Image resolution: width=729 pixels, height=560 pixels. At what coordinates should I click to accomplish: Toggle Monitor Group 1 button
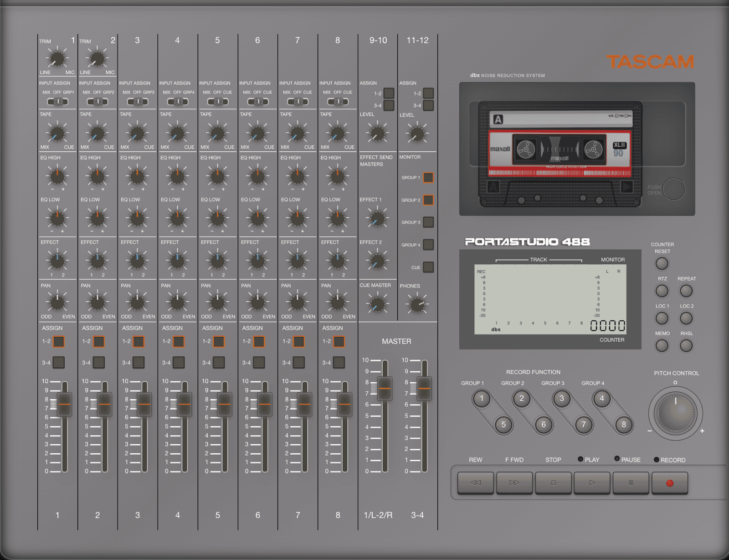[x=428, y=178]
